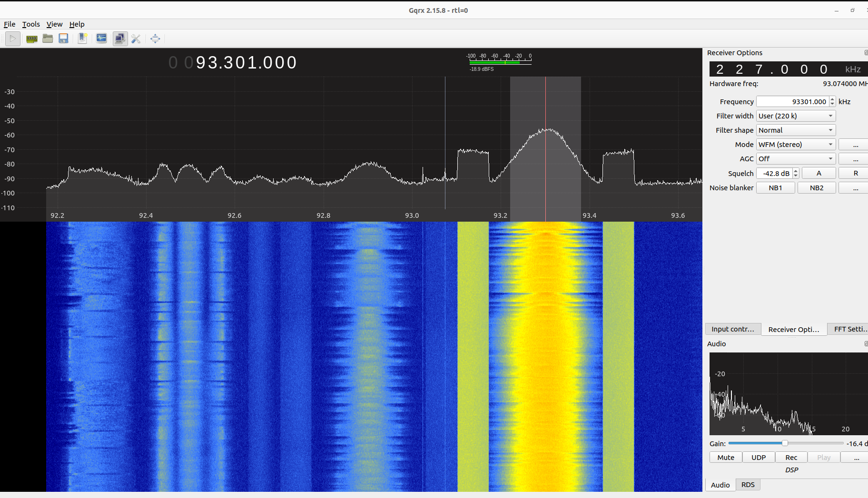The height and width of the screenshot is (498, 868).
Task: Start DSP with the play button
Action: (13, 39)
